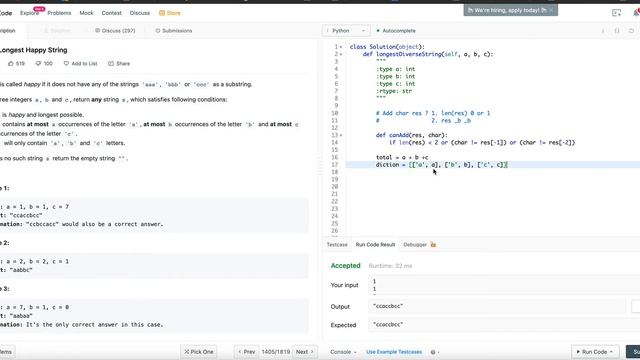Open the Contest menu item
The height and width of the screenshot is (360, 640).
click(111, 13)
